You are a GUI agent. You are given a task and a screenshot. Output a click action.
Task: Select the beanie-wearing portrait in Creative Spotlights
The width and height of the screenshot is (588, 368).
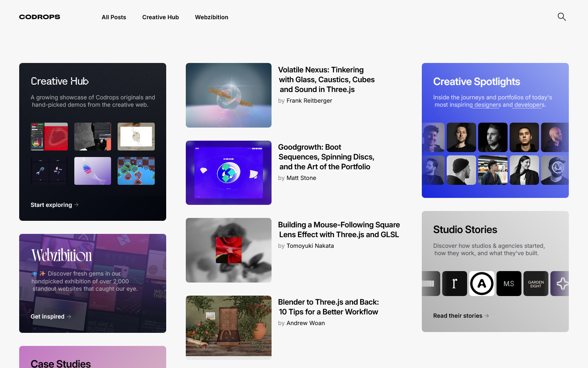click(461, 170)
